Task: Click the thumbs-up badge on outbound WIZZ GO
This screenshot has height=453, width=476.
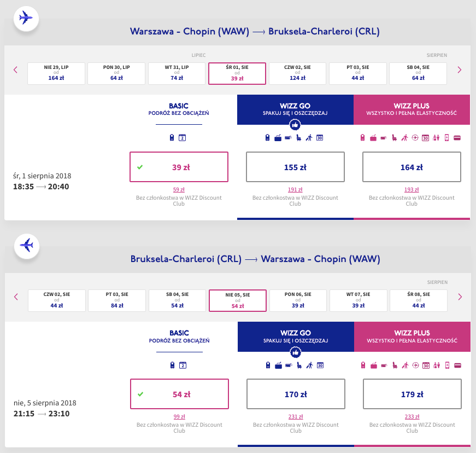Action: (x=295, y=125)
